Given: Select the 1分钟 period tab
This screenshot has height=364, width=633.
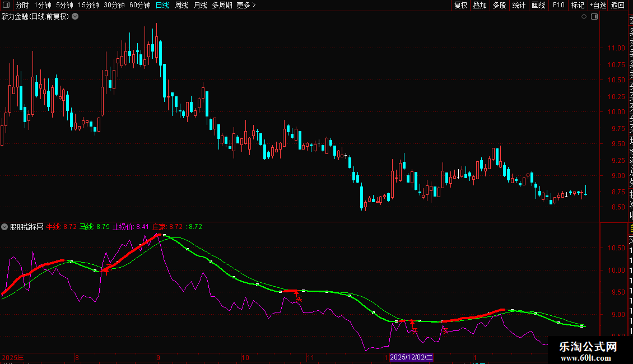Looking at the screenshot, I should tap(43, 5).
